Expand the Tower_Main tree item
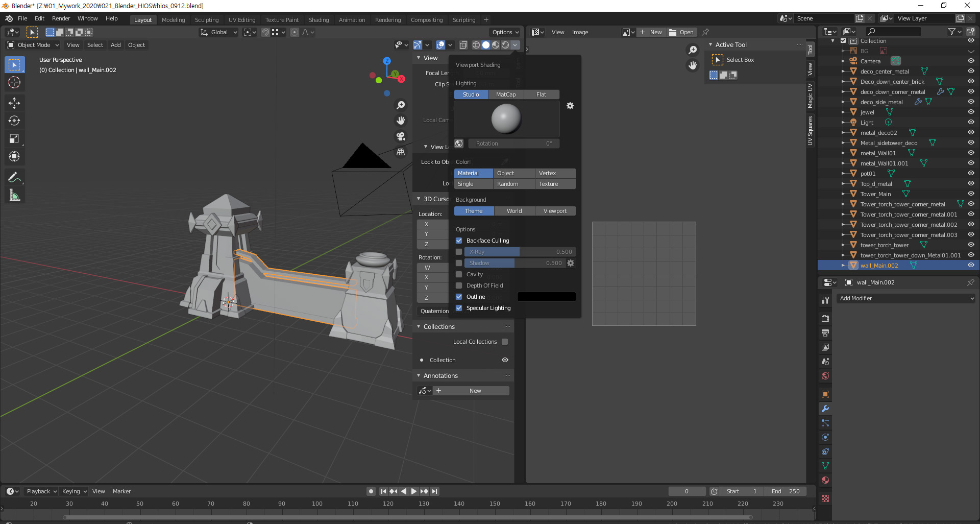This screenshot has width=980, height=524. click(x=843, y=194)
